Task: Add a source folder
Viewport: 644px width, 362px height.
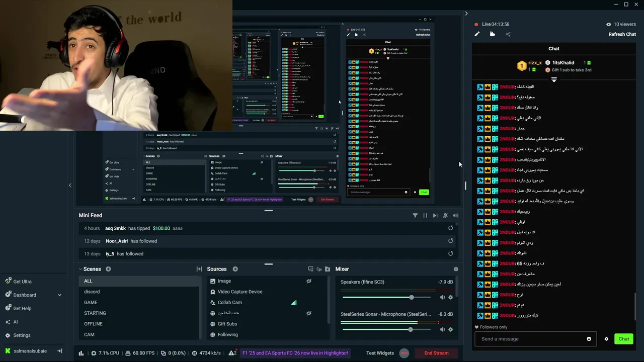Action: [328, 269]
